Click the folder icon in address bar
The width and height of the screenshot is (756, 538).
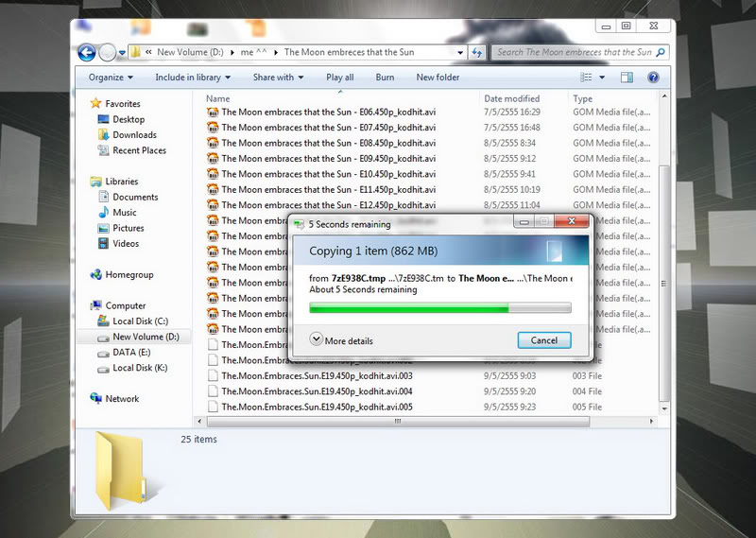click(x=136, y=52)
